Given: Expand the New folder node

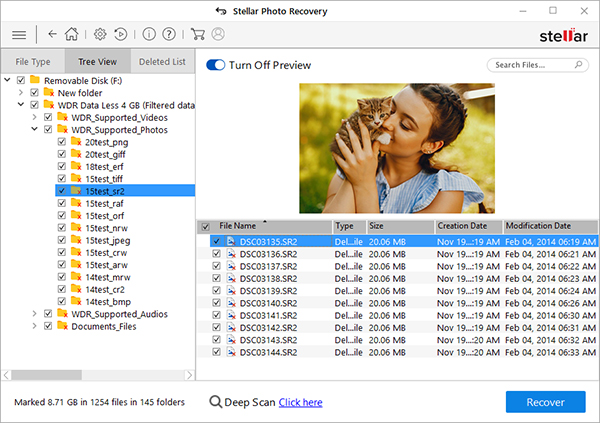Looking at the screenshot, I should pyautogui.click(x=21, y=92).
